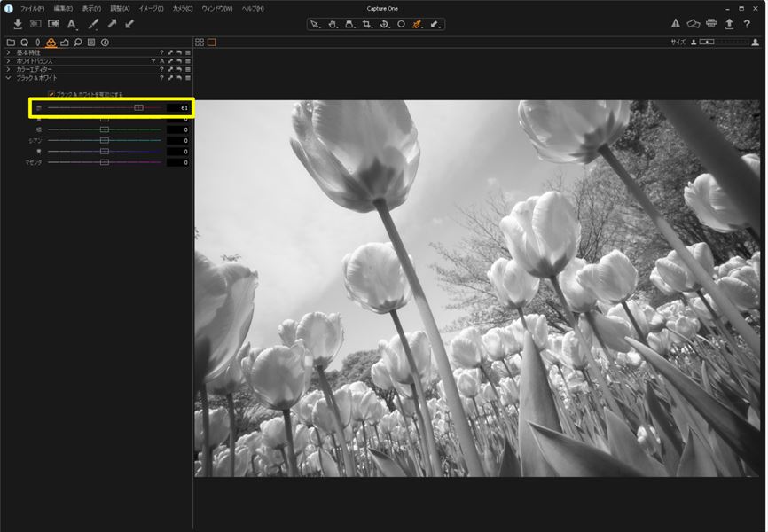Click the up-right arrow copy adjustments icon
This screenshot has height=532, width=768.
pos(112,24)
